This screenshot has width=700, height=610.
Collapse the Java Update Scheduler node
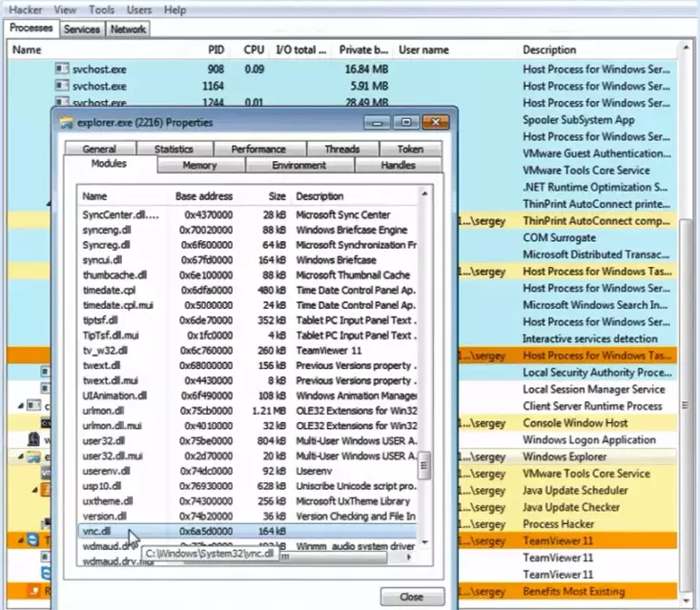(x=35, y=491)
